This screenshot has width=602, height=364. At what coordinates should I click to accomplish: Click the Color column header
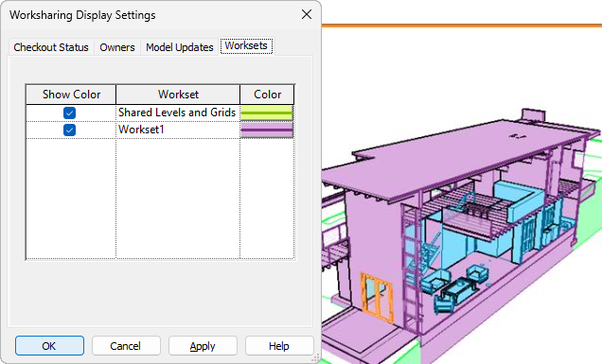click(267, 95)
